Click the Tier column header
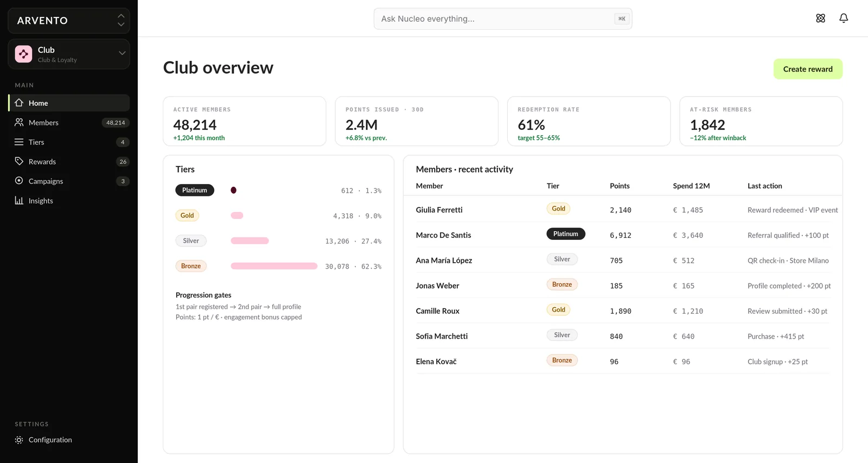The height and width of the screenshot is (463, 868). (553, 186)
